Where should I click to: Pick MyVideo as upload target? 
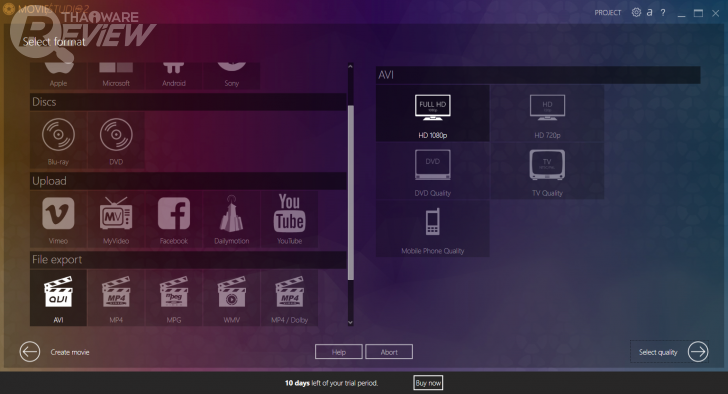tap(116, 219)
